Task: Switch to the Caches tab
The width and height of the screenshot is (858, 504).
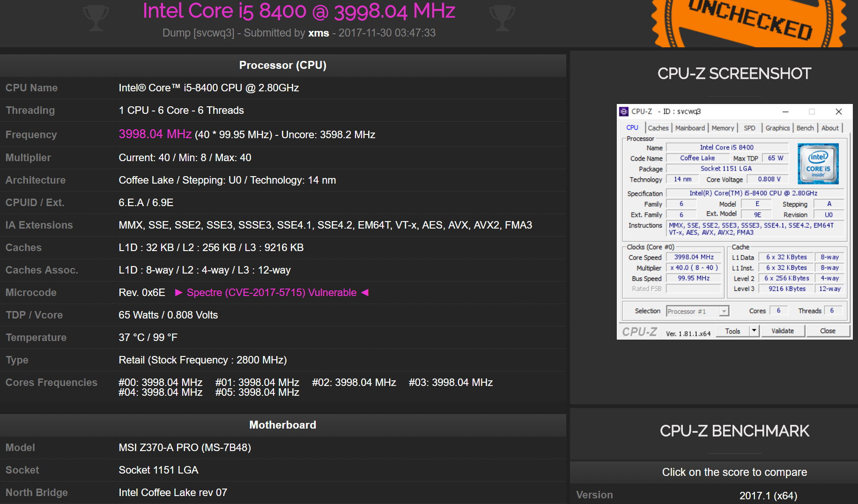Action: [658, 128]
